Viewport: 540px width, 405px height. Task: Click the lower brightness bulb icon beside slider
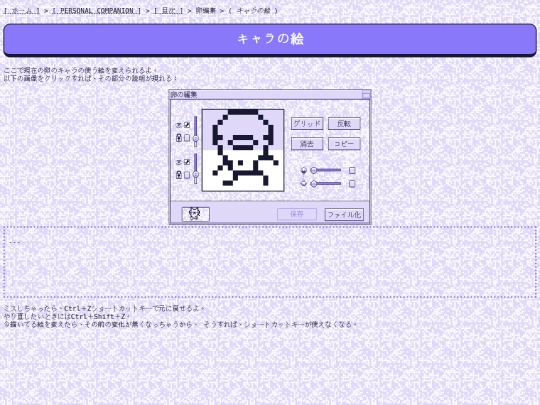(304, 184)
